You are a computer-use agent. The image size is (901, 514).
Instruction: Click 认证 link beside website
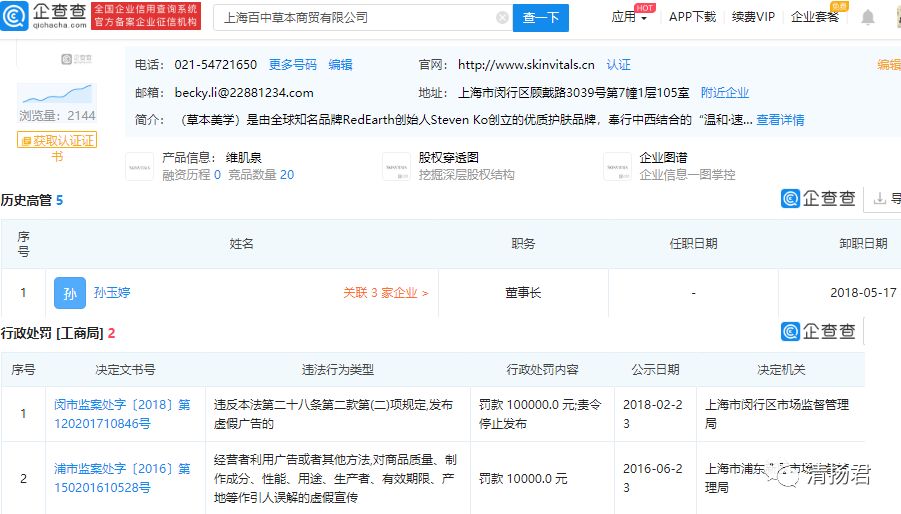click(x=618, y=64)
